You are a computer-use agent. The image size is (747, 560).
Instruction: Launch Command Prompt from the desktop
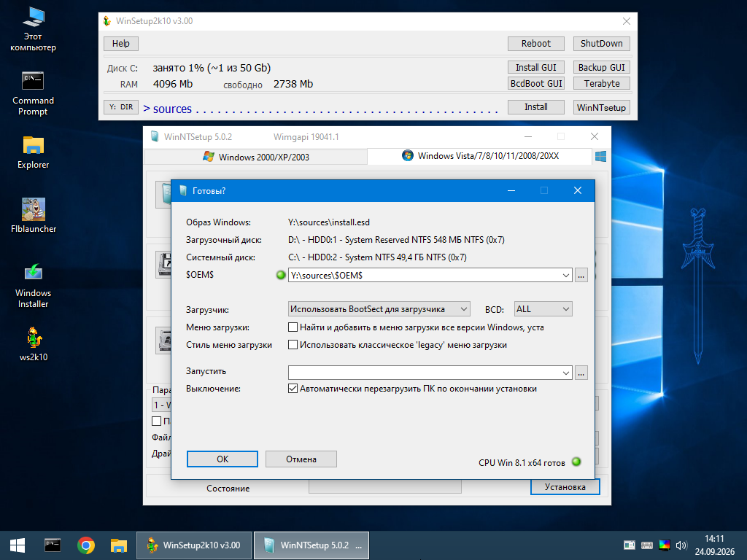click(x=33, y=93)
